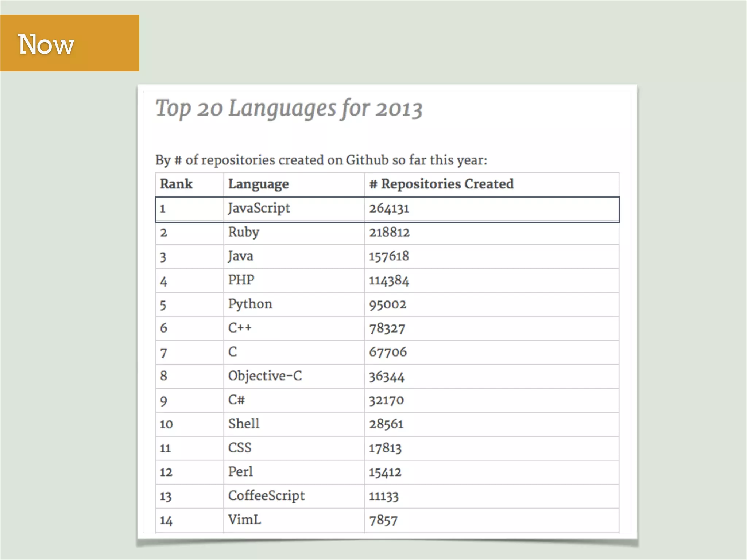Click the Ruby language cell

(244, 232)
